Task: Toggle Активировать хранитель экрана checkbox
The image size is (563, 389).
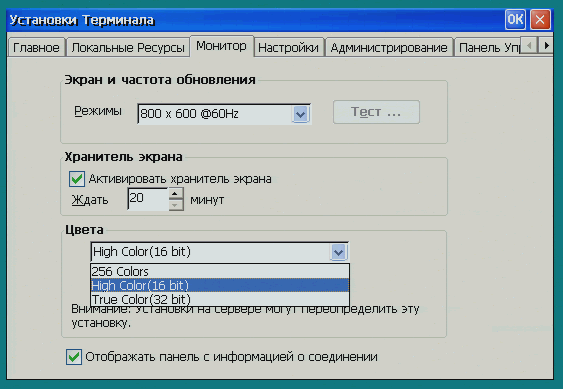Action: point(77,179)
